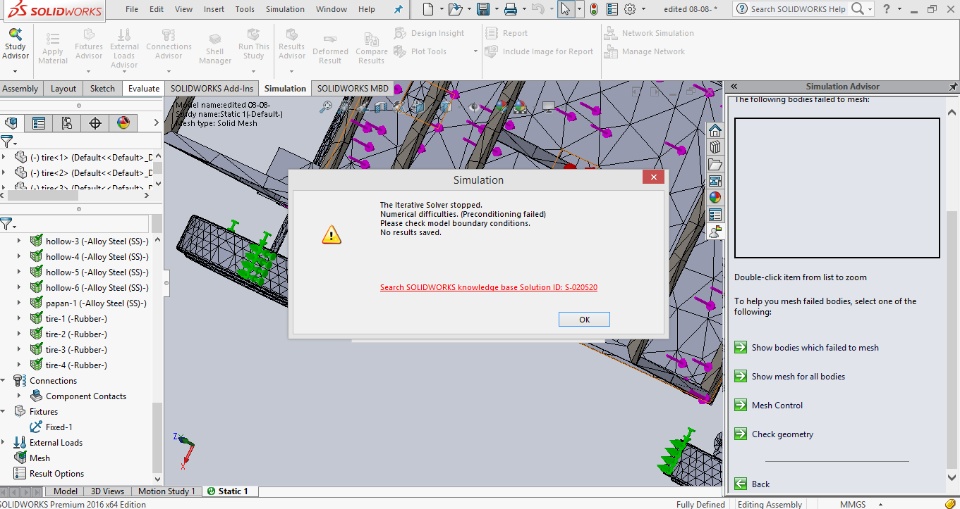Click the Rebuild traffic light icon
This screenshot has width=960, height=509.
pyautogui.click(x=594, y=9)
